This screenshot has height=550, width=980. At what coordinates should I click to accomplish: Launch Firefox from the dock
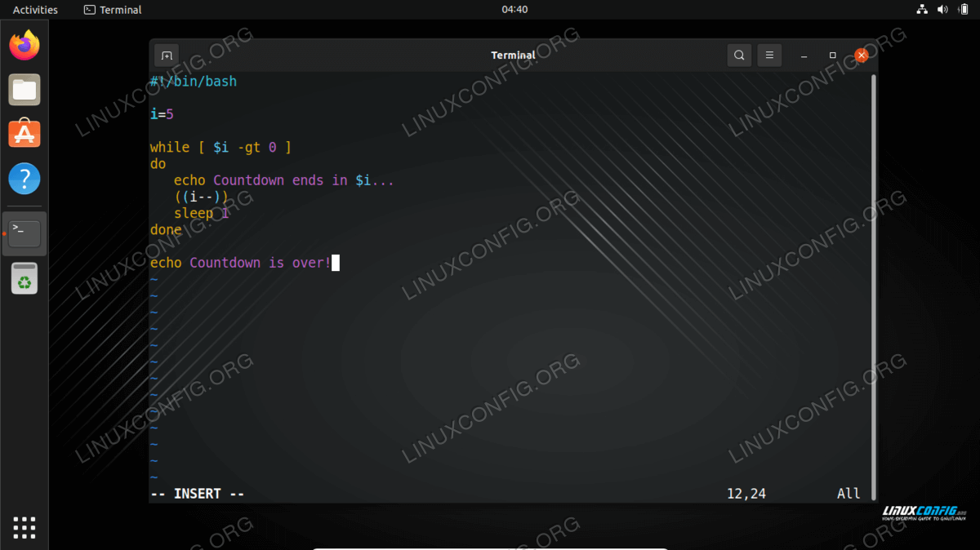pos(24,45)
